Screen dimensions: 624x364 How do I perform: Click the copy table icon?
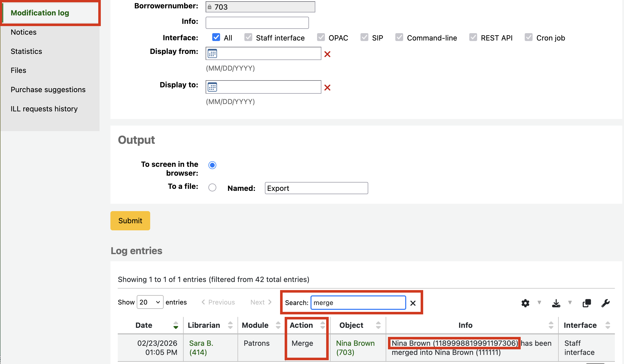(587, 303)
